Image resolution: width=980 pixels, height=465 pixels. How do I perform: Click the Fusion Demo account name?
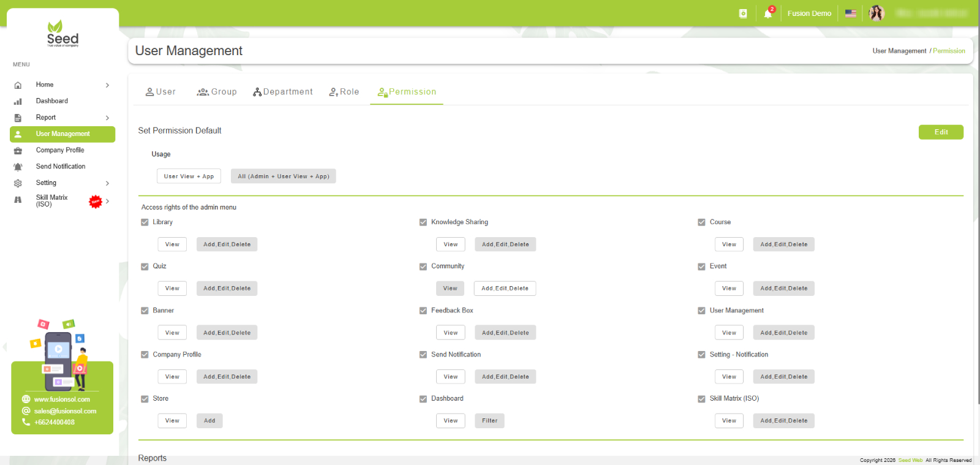coord(809,13)
